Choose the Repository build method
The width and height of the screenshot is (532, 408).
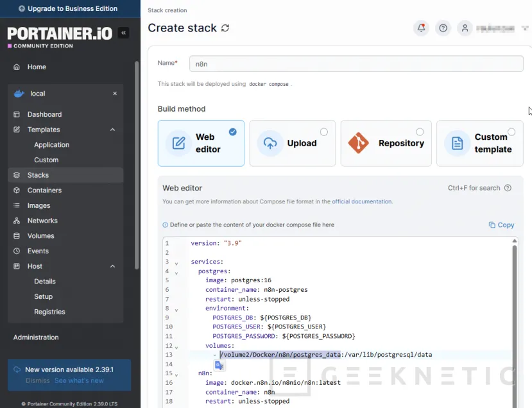(x=386, y=143)
